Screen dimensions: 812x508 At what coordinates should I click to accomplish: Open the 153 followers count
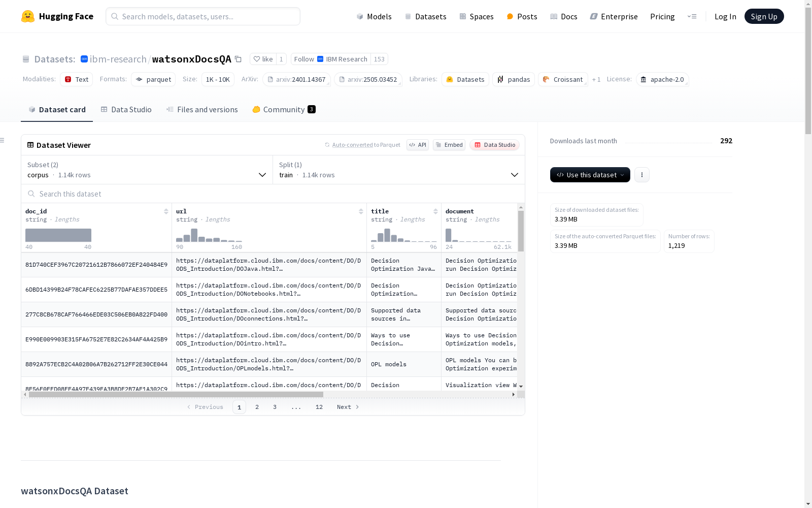click(x=379, y=59)
